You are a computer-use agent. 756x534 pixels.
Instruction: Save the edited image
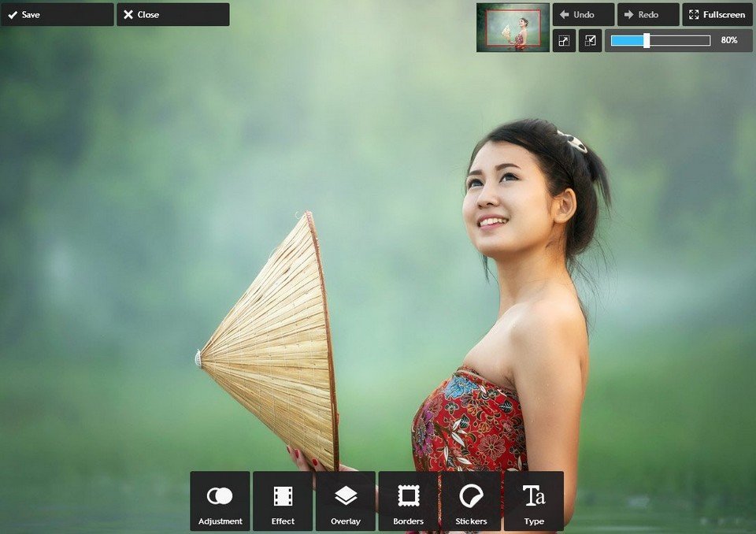57,14
